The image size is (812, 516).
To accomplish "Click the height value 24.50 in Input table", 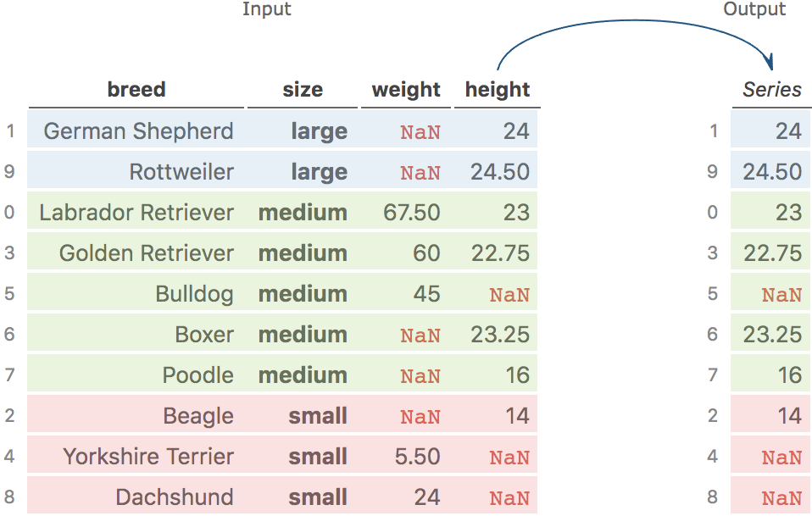I will 500,172.
